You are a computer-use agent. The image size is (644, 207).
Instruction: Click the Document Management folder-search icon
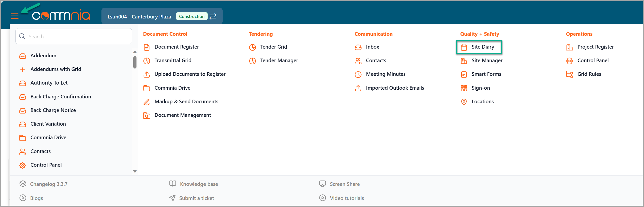tap(147, 116)
